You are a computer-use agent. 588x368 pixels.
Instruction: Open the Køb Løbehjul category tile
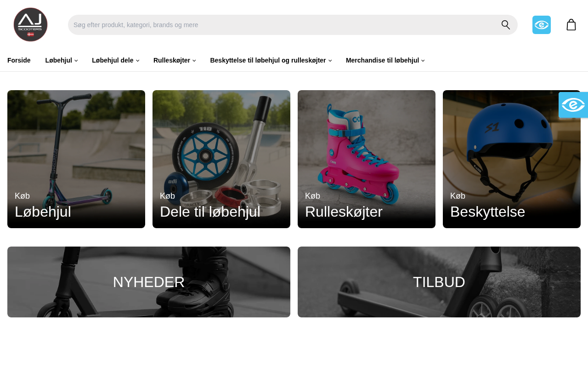76,159
